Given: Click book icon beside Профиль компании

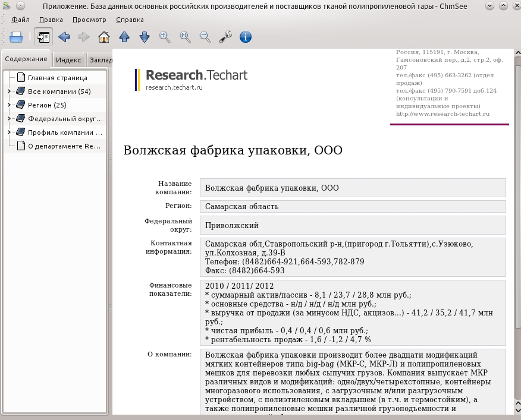Looking at the screenshot, I should [x=21, y=132].
